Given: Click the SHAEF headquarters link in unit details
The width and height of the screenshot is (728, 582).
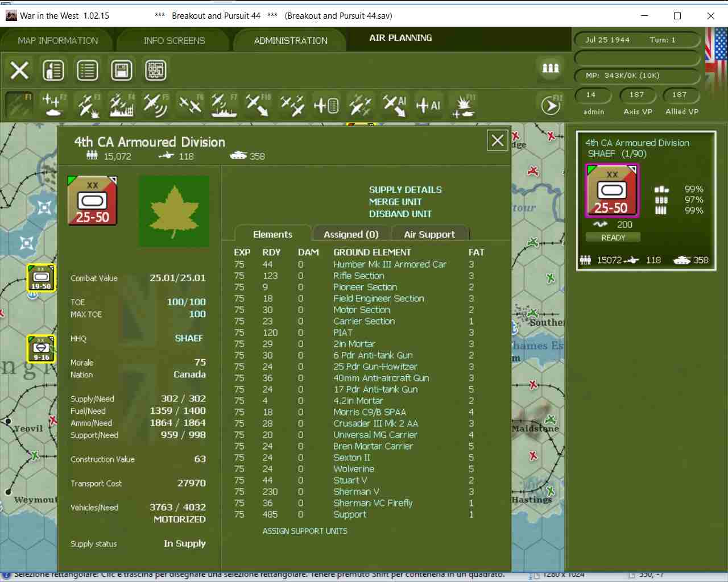Looking at the screenshot, I should [189, 338].
